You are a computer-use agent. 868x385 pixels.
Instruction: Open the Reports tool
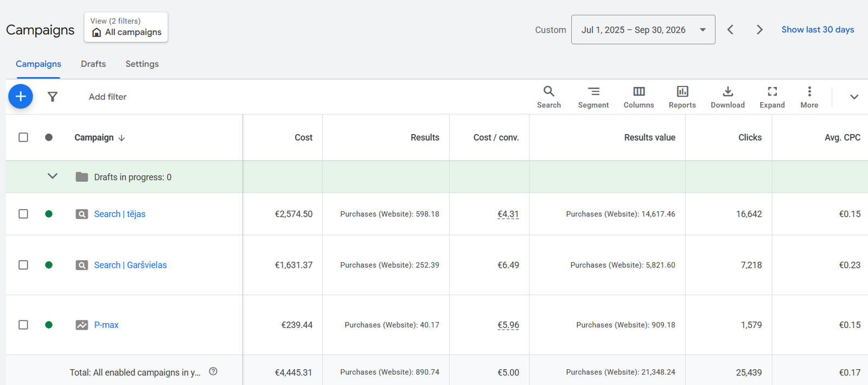click(x=682, y=97)
